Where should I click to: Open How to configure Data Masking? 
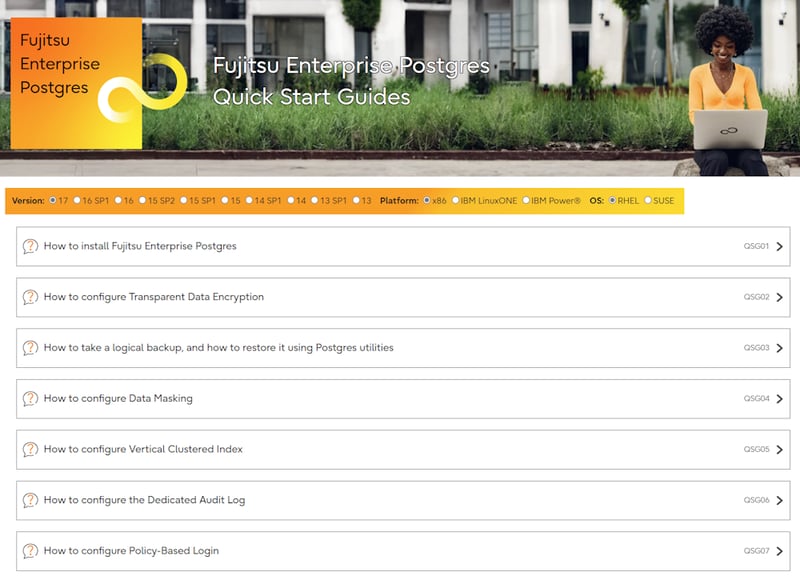403,398
